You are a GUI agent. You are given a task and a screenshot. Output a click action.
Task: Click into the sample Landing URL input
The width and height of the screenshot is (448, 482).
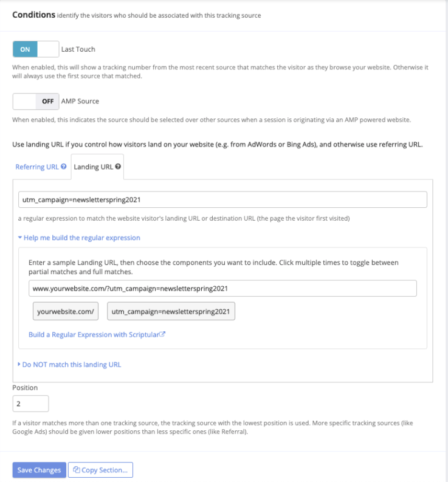tap(222, 287)
